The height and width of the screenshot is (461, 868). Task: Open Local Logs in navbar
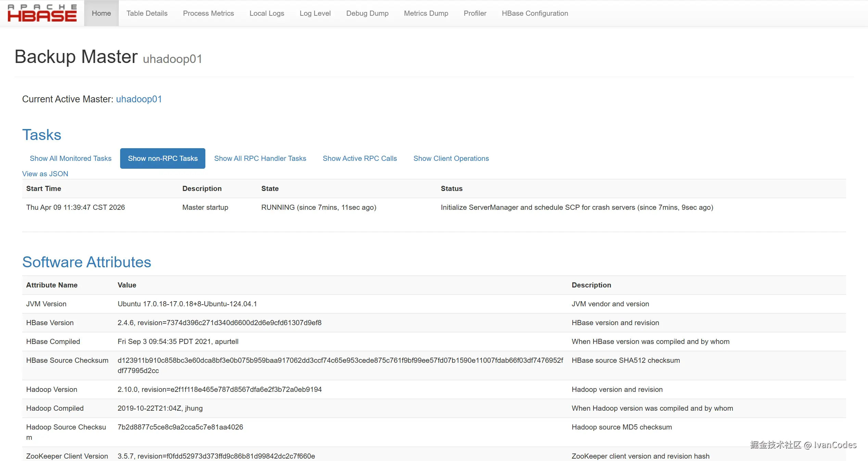[x=267, y=13]
